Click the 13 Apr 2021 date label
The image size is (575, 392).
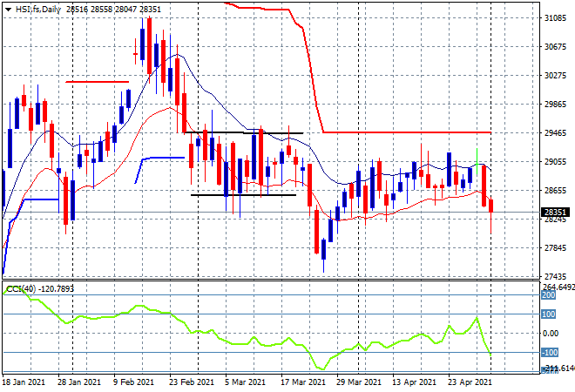(x=414, y=382)
